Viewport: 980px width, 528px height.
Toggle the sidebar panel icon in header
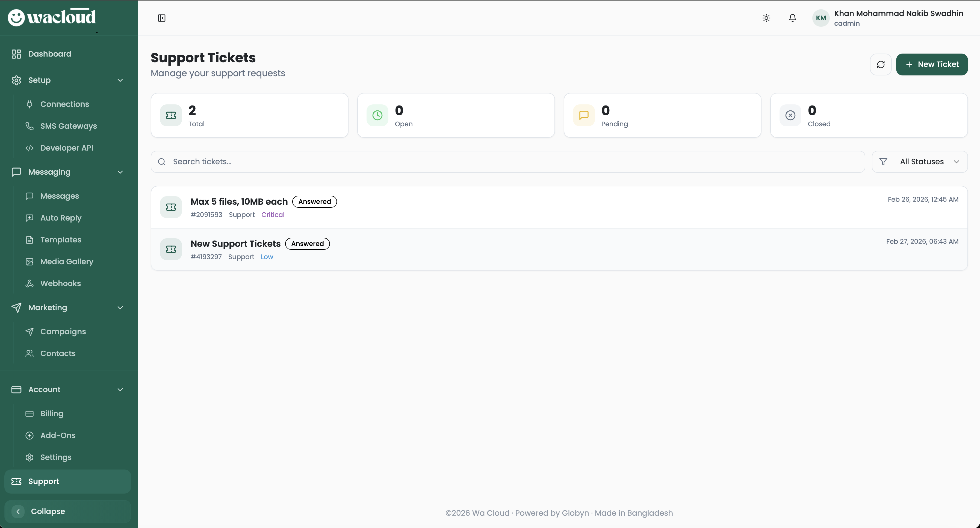(162, 18)
